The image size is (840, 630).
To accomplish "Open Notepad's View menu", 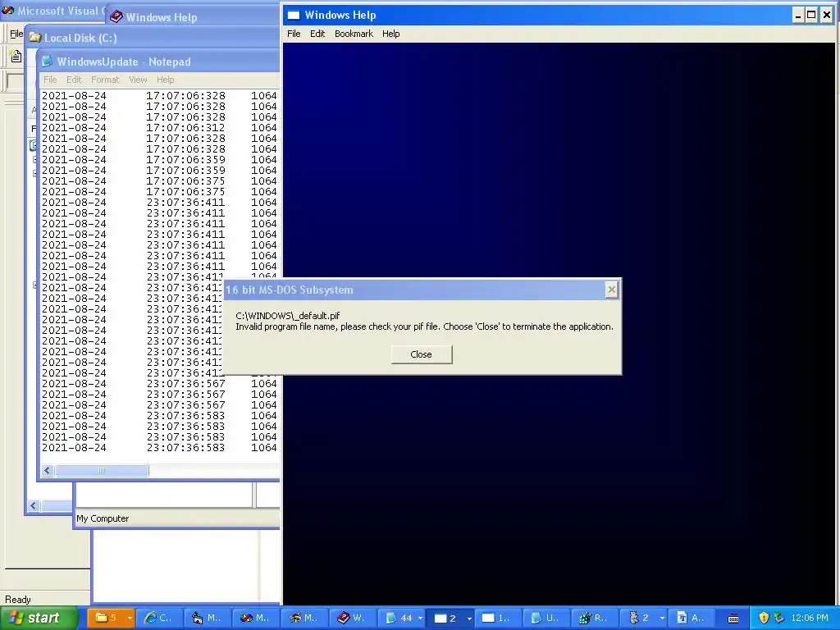I will coord(138,80).
